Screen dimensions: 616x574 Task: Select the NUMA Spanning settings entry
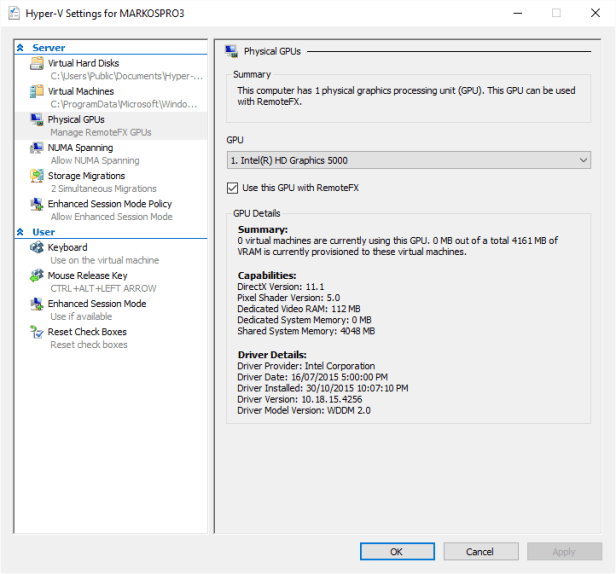80,147
